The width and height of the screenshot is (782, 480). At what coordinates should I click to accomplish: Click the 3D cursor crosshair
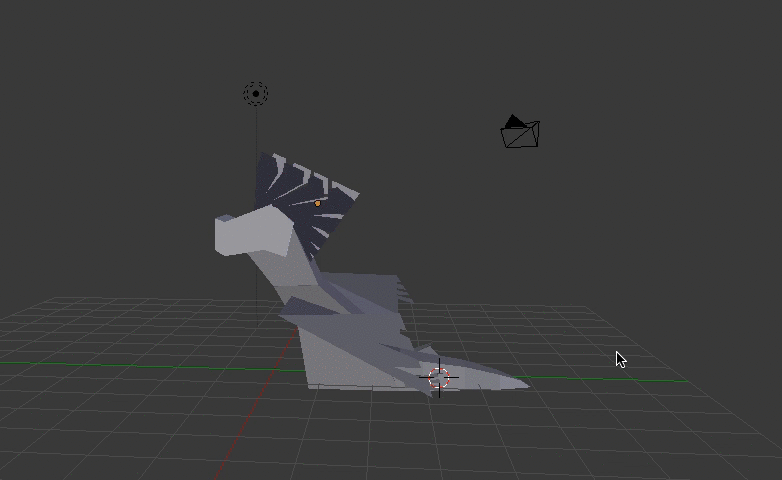click(439, 378)
